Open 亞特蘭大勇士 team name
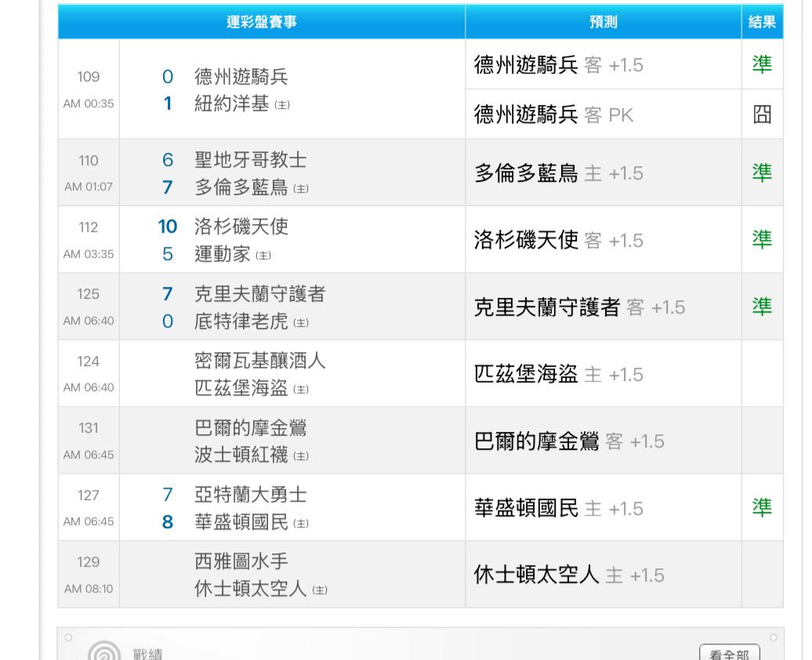Viewport: 812px width, 660px height. (251, 495)
